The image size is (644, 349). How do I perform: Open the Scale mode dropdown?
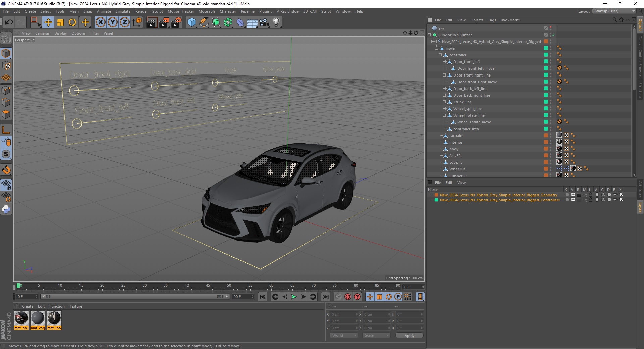pos(376,335)
